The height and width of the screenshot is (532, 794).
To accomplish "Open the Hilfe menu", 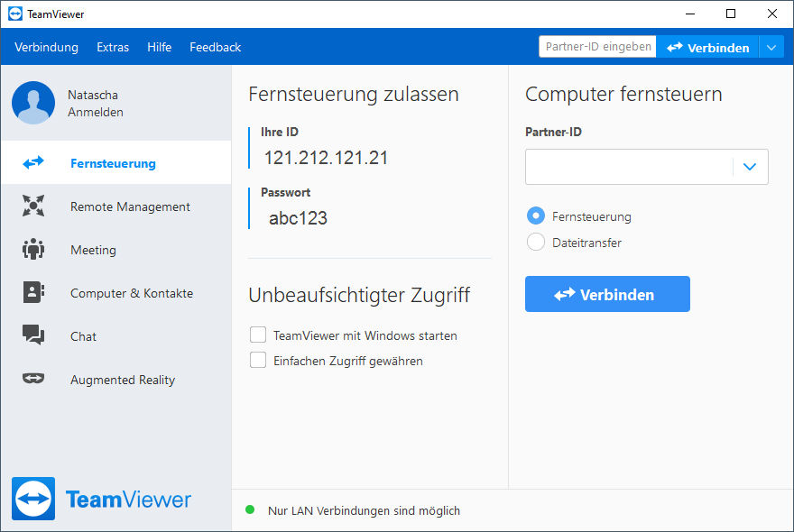I will click(159, 47).
